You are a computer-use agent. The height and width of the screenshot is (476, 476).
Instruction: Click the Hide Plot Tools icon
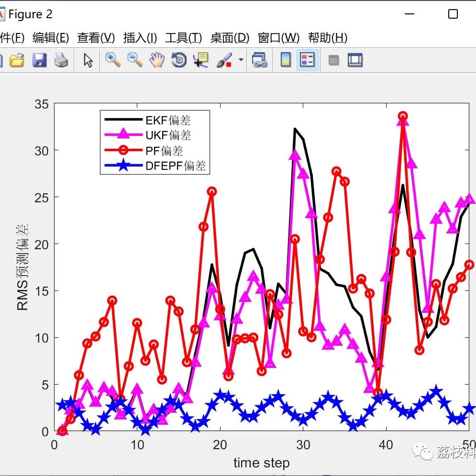(333, 60)
